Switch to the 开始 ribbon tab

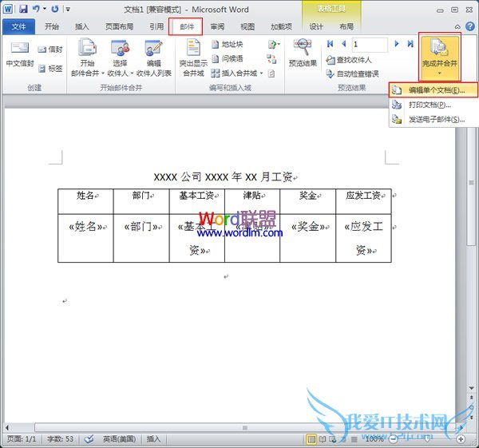point(52,27)
